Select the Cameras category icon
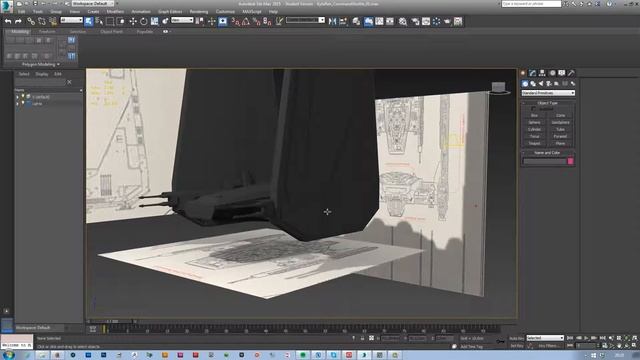The width and height of the screenshot is (640, 360). [549, 84]
